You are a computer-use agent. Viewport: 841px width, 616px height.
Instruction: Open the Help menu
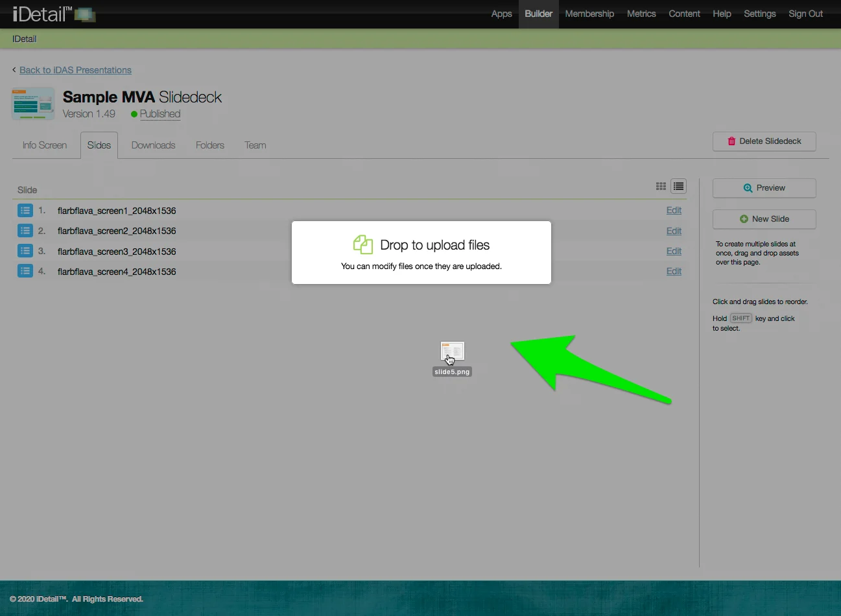click(722, 14)
